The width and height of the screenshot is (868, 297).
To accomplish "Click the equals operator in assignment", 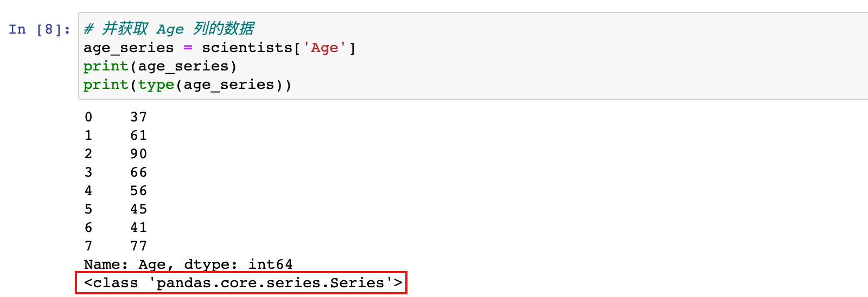I will tap(188, 48).
